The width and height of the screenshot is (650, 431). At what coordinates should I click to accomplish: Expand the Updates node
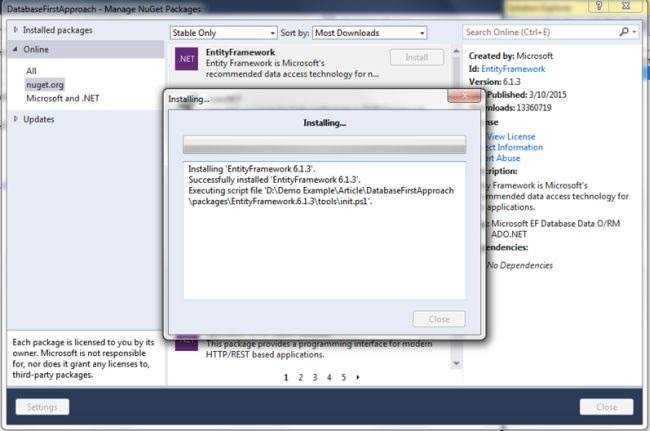16,119
